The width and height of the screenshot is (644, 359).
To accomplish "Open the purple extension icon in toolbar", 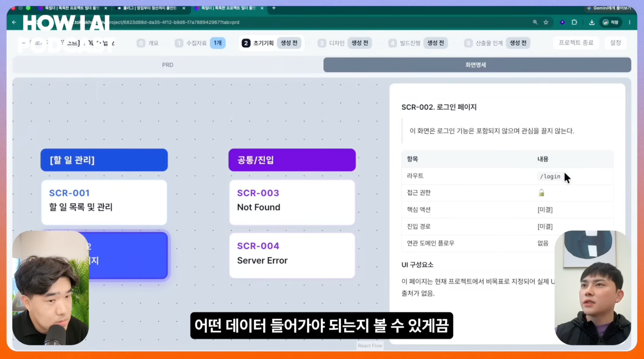I will point(562,22).
